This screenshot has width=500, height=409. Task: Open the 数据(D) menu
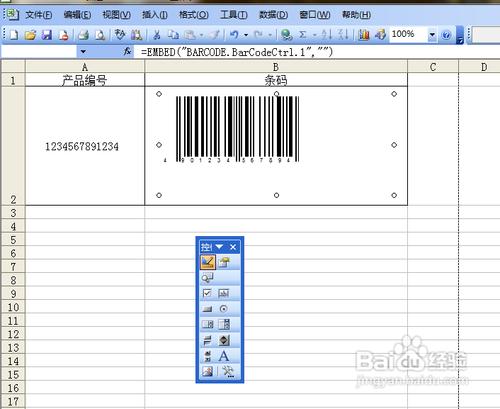click(273, 15)
